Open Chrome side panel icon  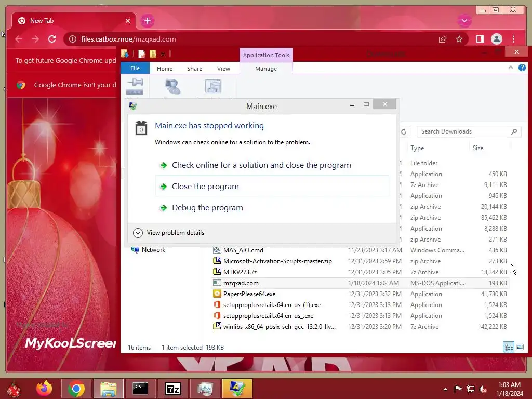480,39
